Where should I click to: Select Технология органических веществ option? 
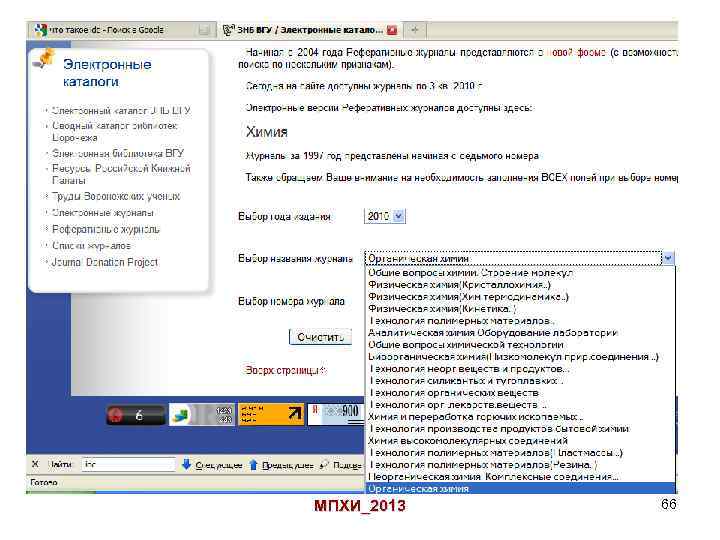point(520,393)
